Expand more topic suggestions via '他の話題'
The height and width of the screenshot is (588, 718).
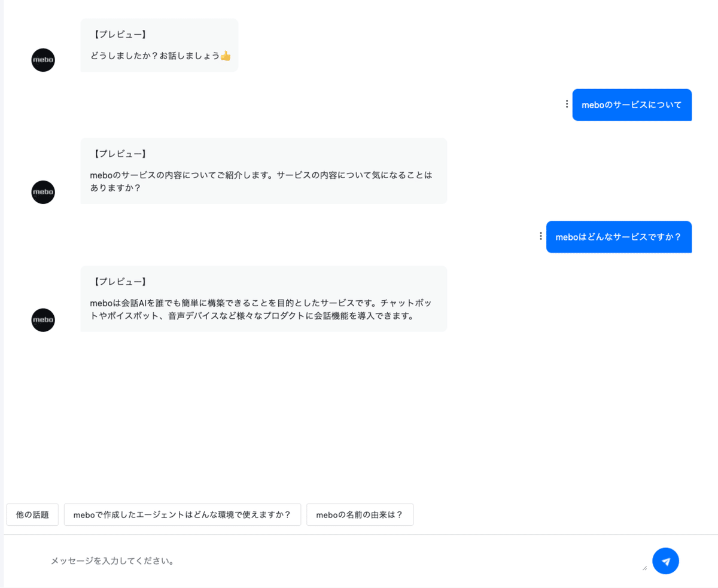point(32,514)
